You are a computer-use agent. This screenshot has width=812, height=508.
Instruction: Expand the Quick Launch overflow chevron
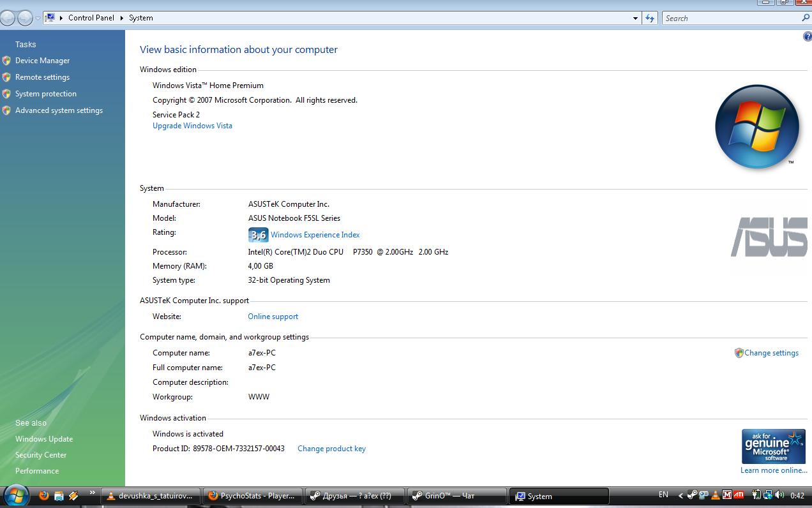coord(92,493)
